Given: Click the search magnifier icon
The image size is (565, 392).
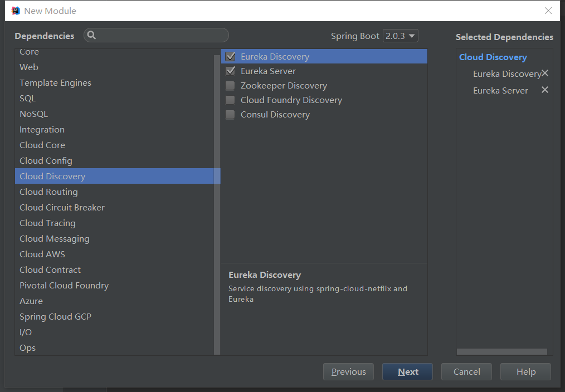Looking at the screenshot, I should point(91,35).
